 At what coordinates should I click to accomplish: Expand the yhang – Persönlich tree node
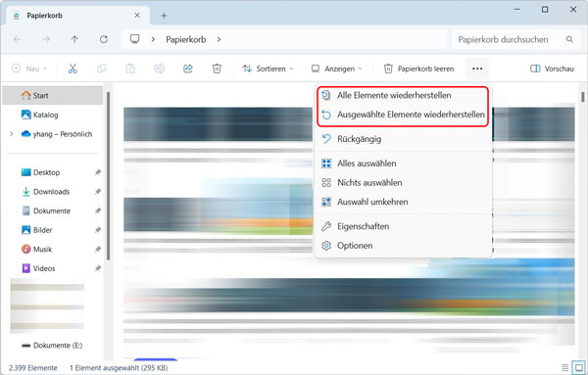point(12,134)
